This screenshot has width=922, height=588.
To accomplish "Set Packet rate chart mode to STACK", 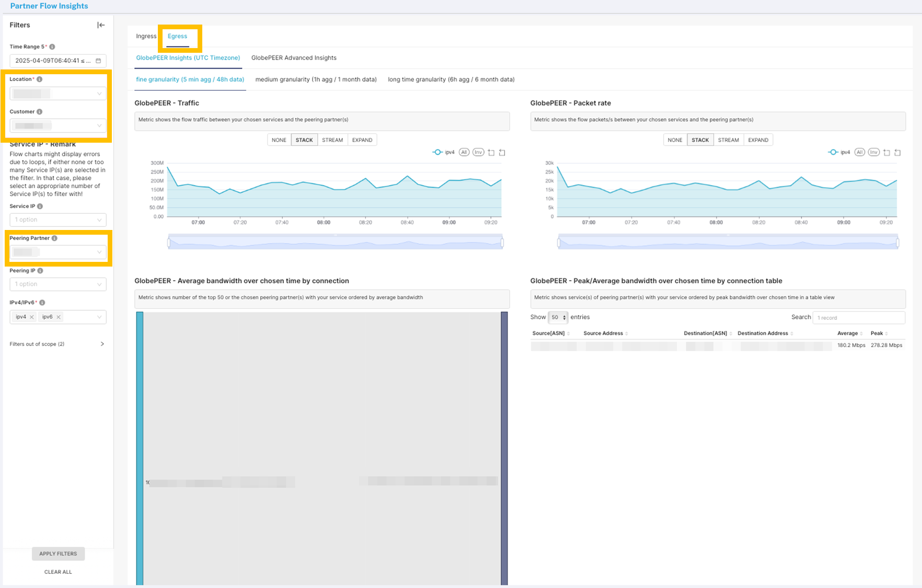I will (700, 140).
